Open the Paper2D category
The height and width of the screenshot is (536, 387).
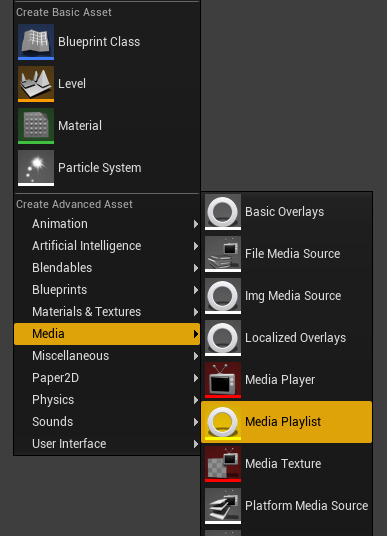[107, 378]
